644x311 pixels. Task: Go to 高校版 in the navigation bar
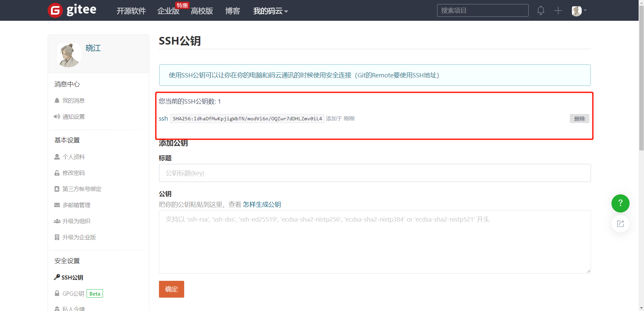[202, 11]
